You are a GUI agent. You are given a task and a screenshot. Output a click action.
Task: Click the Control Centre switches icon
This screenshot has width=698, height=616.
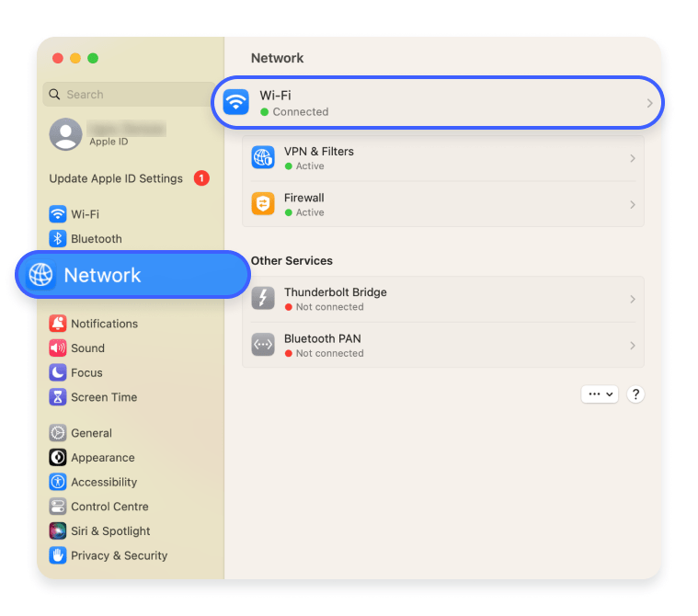coord(57,506)
